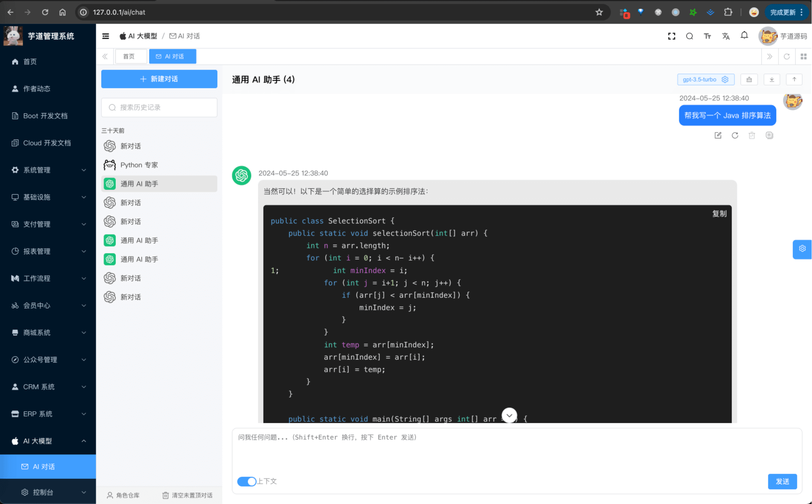Click the edit icon under user message
The height and width of the screenshot is (504, 812).
(x=718, y=136)
